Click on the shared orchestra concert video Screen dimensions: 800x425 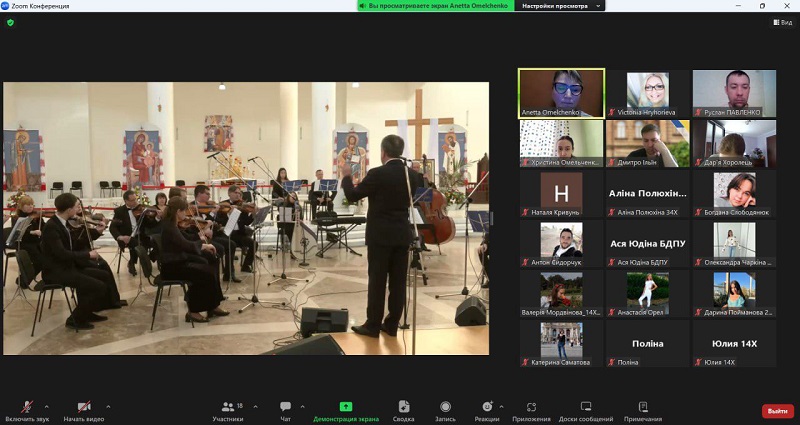tap(246, 218)
